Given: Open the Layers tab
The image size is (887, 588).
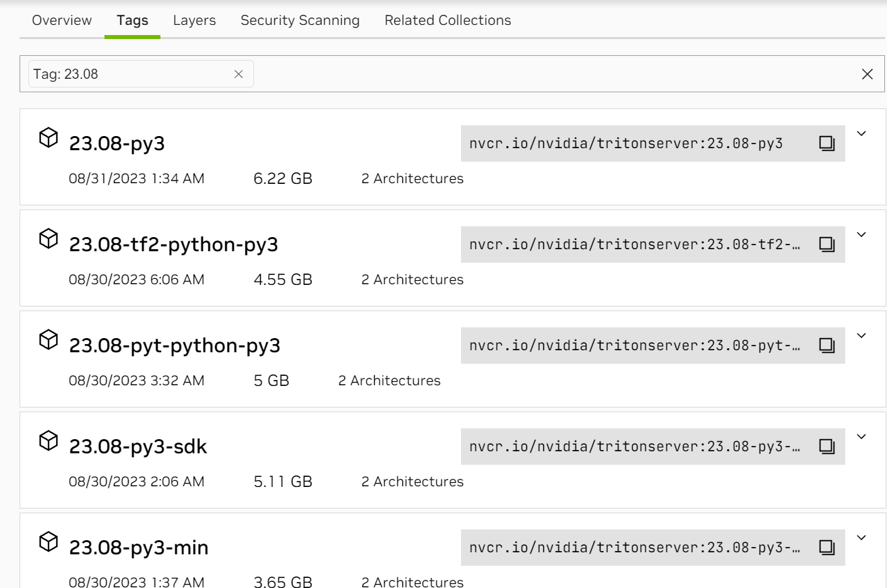Looking at the screenshot, I should point(194,20).
